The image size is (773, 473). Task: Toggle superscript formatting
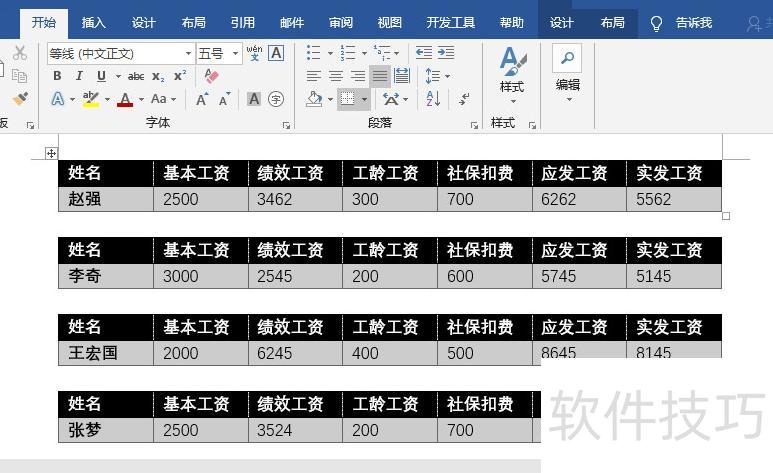pos(179,76)
